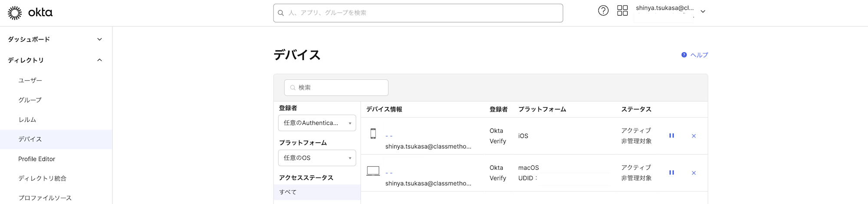
Task: Click the iOS row's shinya.tsukasa@classmetho... email
Action: pyautogui.click(x=428, y=147)
